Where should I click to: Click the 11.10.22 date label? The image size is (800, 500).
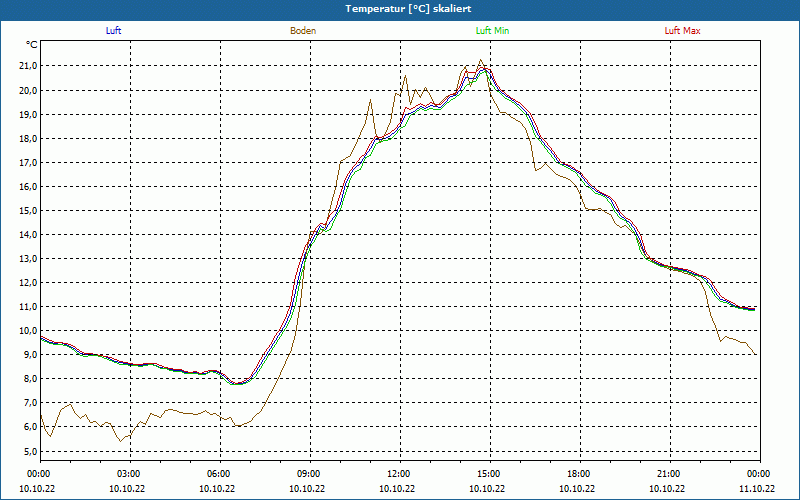(757, 488)
